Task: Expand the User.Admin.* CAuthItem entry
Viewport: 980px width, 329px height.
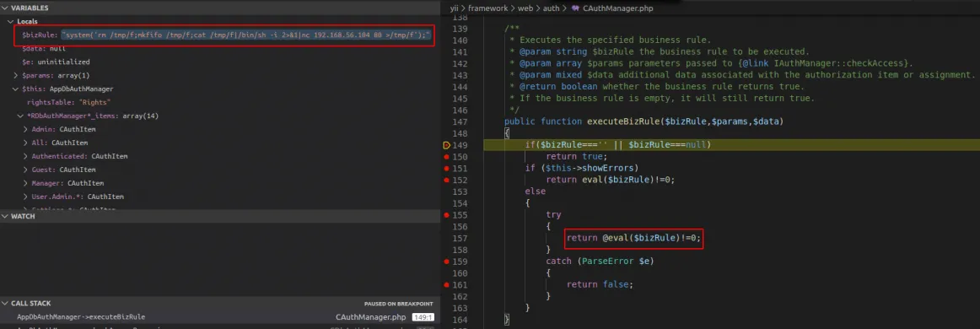Action: [25, 197]
